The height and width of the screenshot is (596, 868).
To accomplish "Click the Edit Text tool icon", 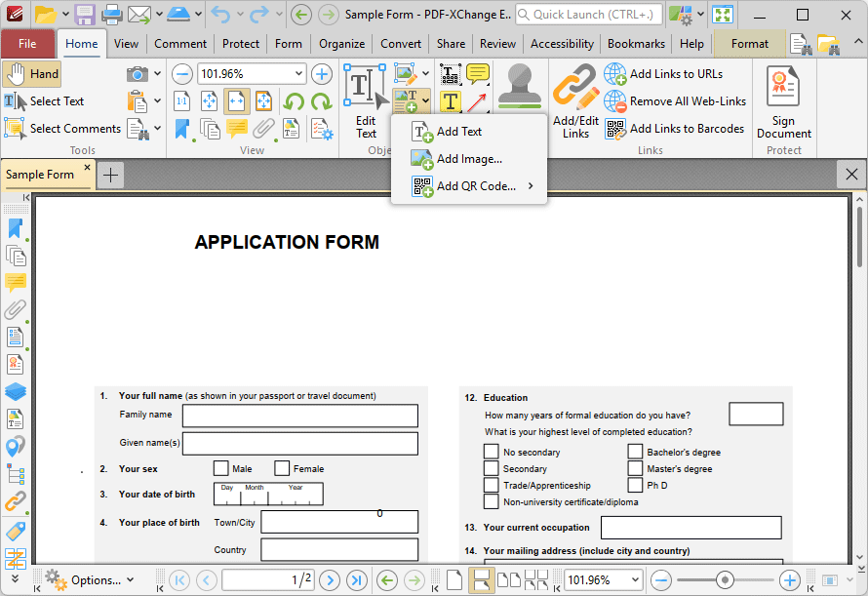I will [x=366, y=86].
